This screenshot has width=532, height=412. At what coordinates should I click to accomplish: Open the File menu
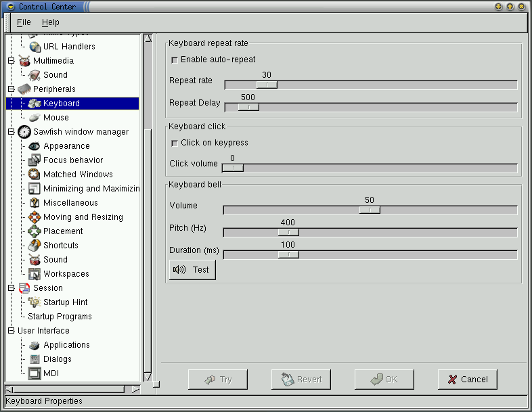tap(24, 22)
